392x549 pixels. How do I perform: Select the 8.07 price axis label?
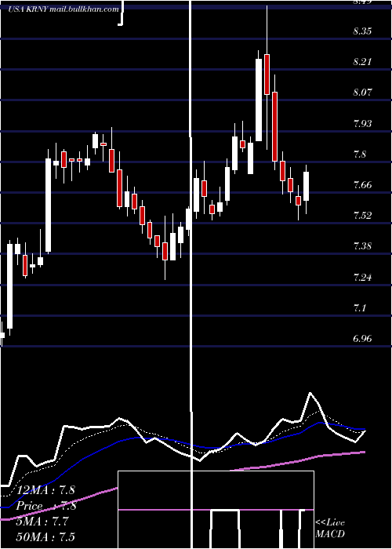click(362, 93)
